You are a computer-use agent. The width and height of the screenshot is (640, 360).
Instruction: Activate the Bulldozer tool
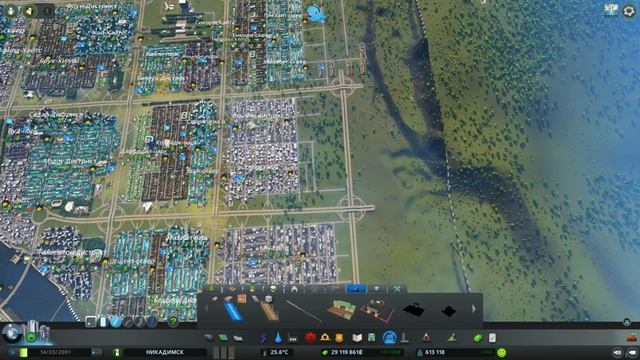[x=633, y=337]
